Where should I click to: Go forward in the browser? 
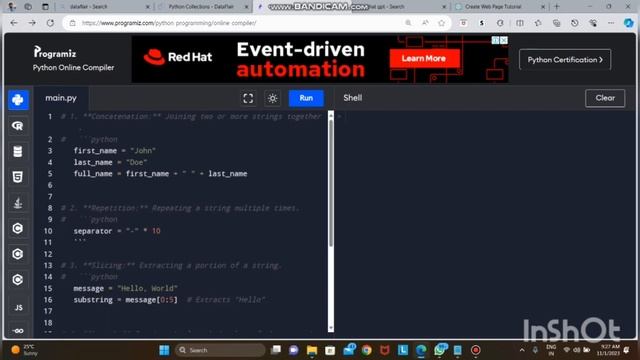coord(32,23)
